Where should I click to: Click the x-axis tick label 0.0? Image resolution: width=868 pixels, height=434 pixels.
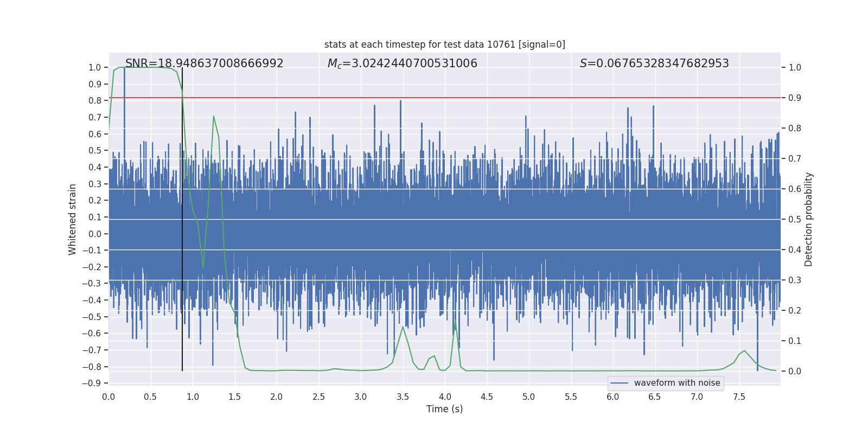[x=108, y=397]
